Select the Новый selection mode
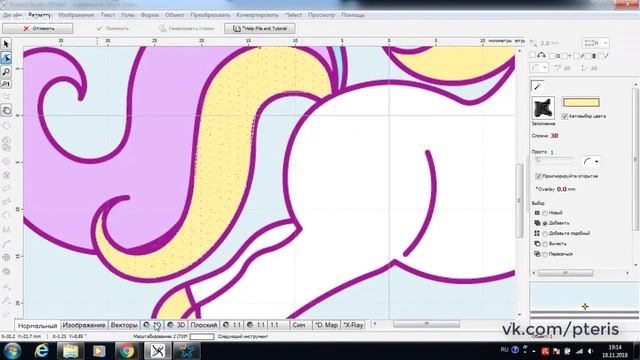 point(545,213)
